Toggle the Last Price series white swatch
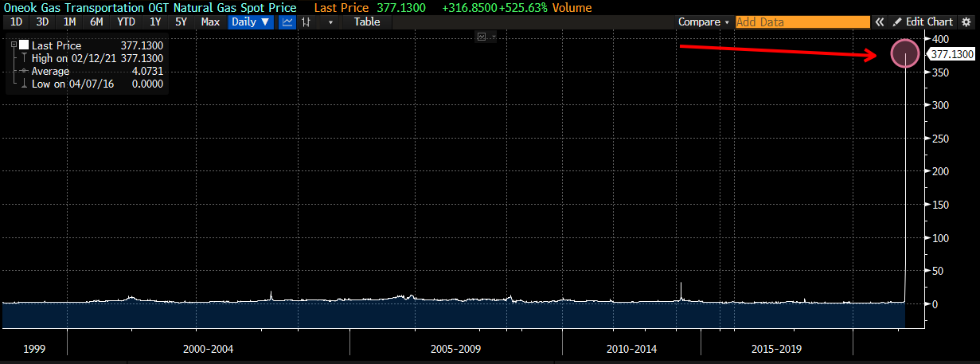This screenshot has height=364, width=980. pyautogui.click(x=23, y=46)
